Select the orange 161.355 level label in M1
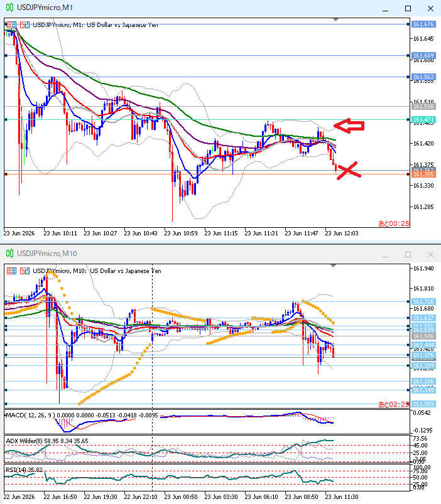 (x=423, y=174)
